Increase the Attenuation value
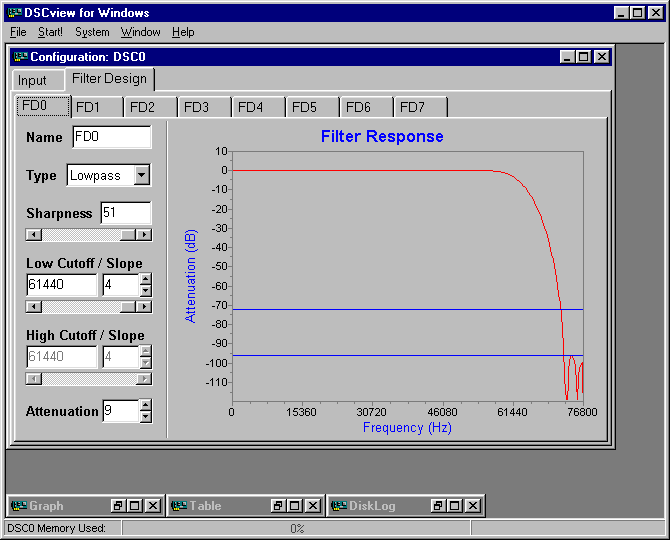 (x=146, y=405)
